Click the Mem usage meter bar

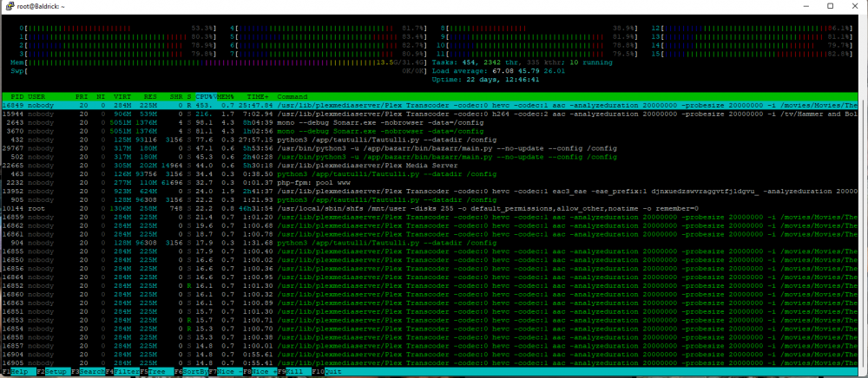click(220, 62)
